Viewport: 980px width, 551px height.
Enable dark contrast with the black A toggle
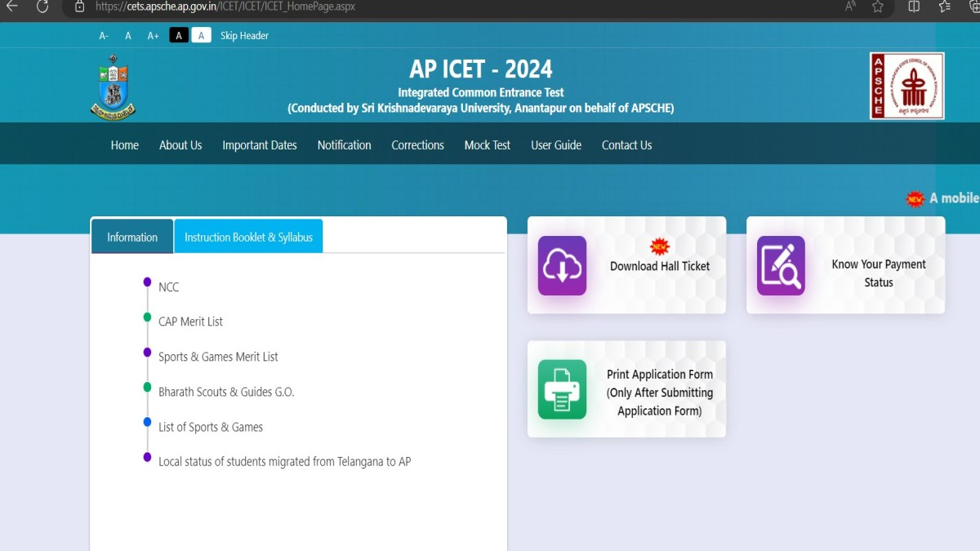[178, 34]
